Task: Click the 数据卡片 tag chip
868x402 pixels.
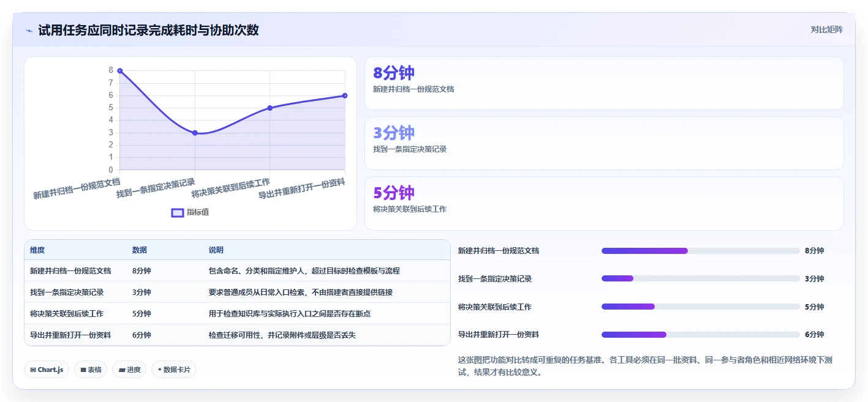Action: tap(174, 370)
